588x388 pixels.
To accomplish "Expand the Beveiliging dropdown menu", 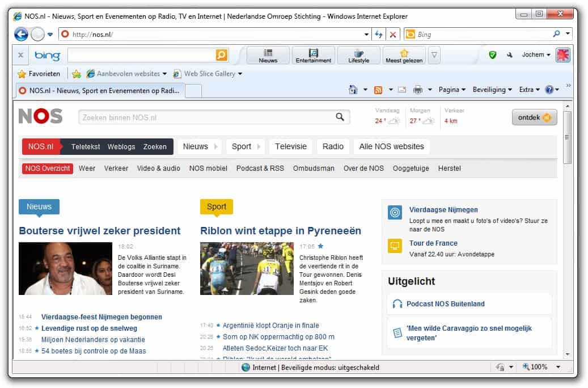I will (492, 90).
